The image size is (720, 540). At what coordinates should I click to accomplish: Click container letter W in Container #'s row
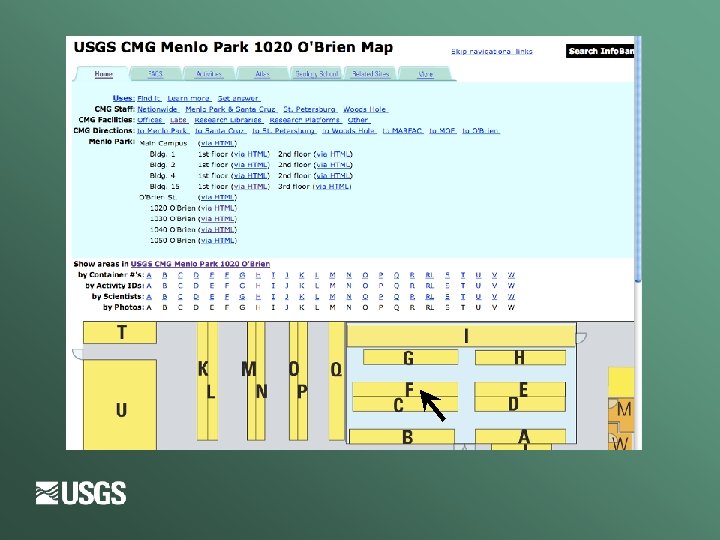click(x=511, y=275)
